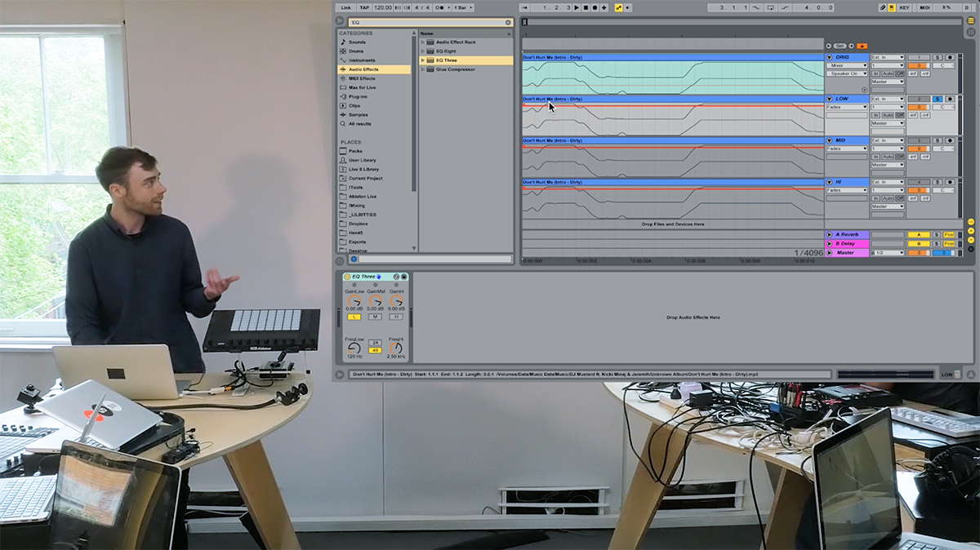Toggle the M mid-band switch

375,317
